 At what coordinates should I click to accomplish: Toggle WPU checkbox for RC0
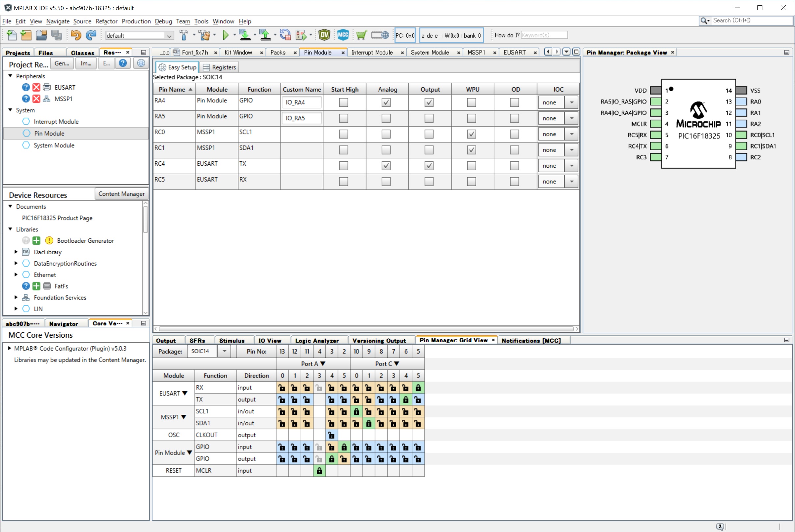[x=472, y=134]
